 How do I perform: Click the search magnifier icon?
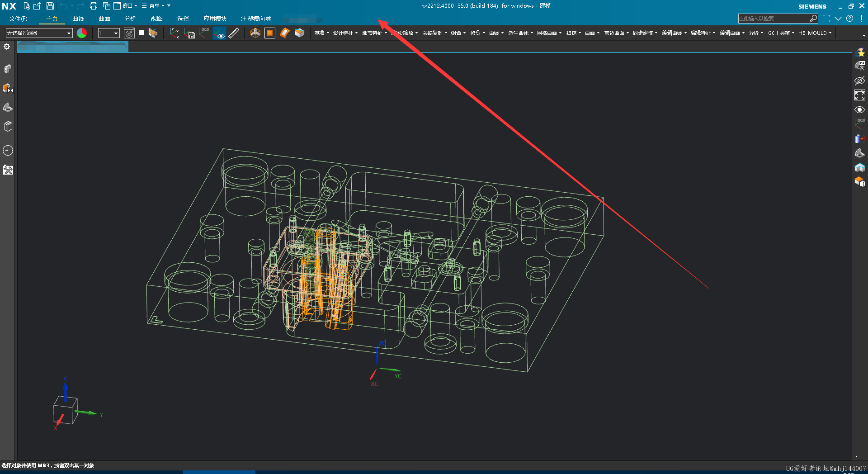[813, 19]
